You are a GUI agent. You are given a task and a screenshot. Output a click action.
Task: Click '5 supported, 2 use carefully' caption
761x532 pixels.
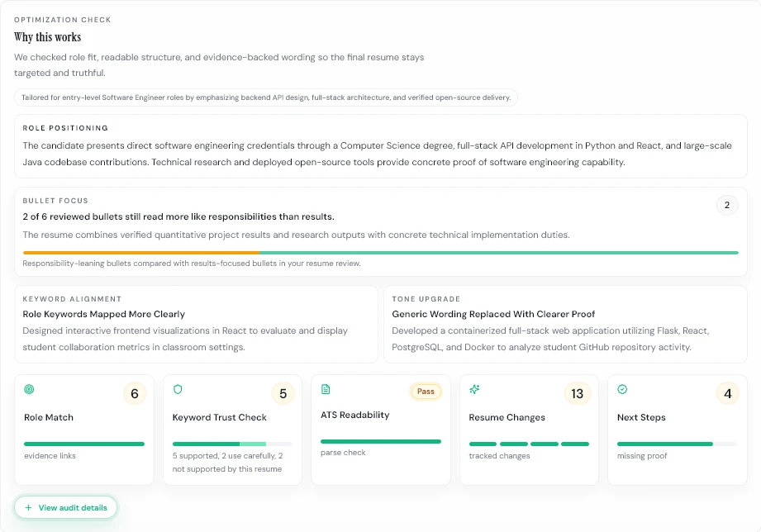[x=227, y=463]
